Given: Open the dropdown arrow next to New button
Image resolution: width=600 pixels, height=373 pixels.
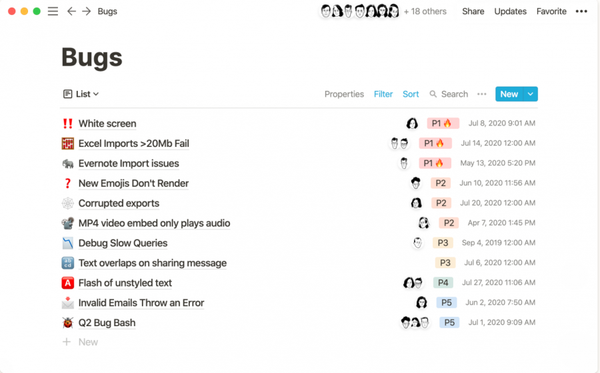Looking at the screenshot, I should (x=530, y=94).
